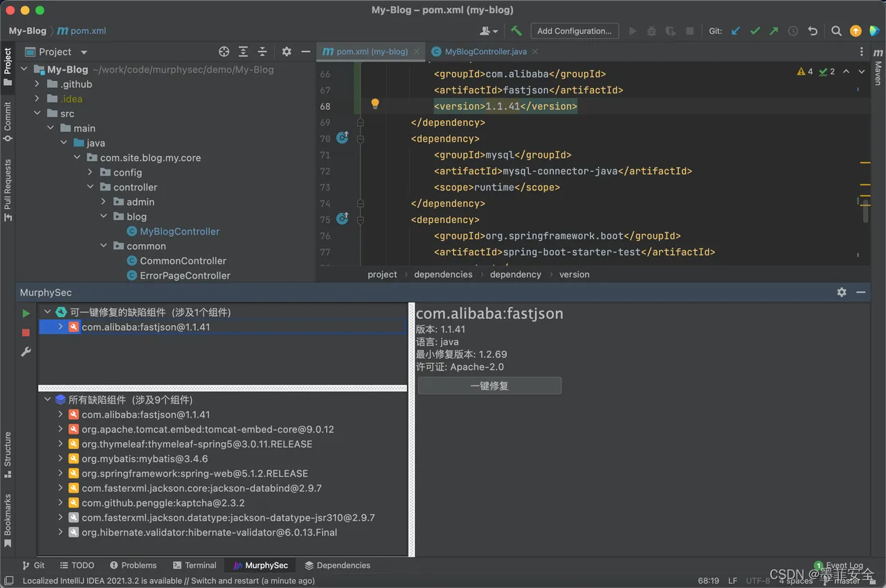Expand org.mybatis:mybatis@3.4.6 entry
Screen dimensions: 886x588
61,459
